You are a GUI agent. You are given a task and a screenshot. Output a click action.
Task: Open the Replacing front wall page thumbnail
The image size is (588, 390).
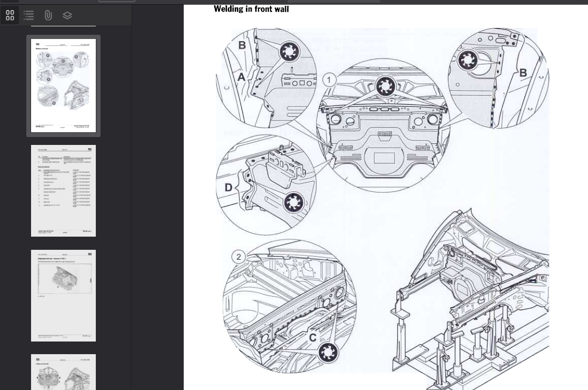(x=63, y=296)
